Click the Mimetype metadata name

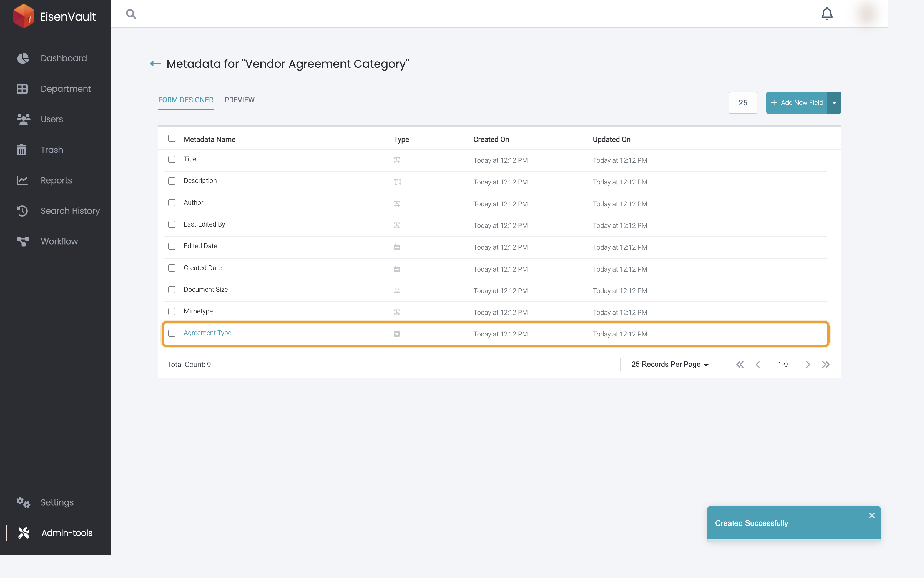pyautogui.click(x=198, y=311)
